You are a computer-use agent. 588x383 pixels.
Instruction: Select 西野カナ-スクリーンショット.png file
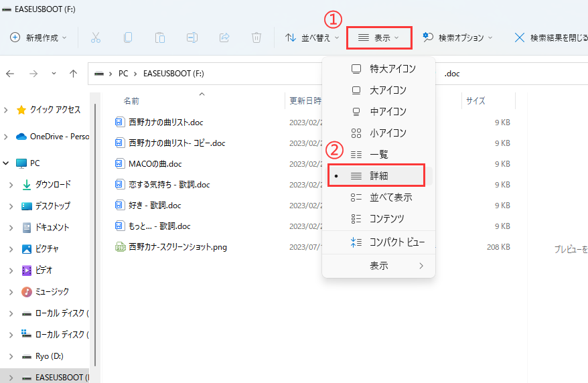coord(177,247)
